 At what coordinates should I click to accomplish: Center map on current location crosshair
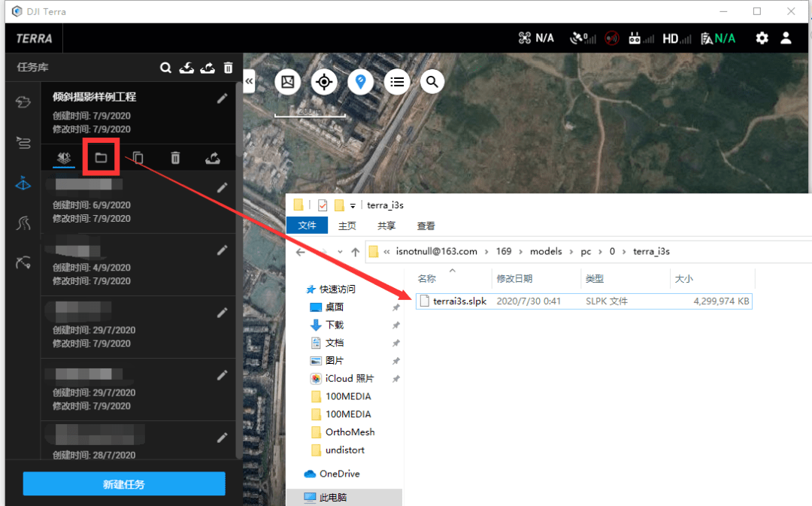pos(324,82)
